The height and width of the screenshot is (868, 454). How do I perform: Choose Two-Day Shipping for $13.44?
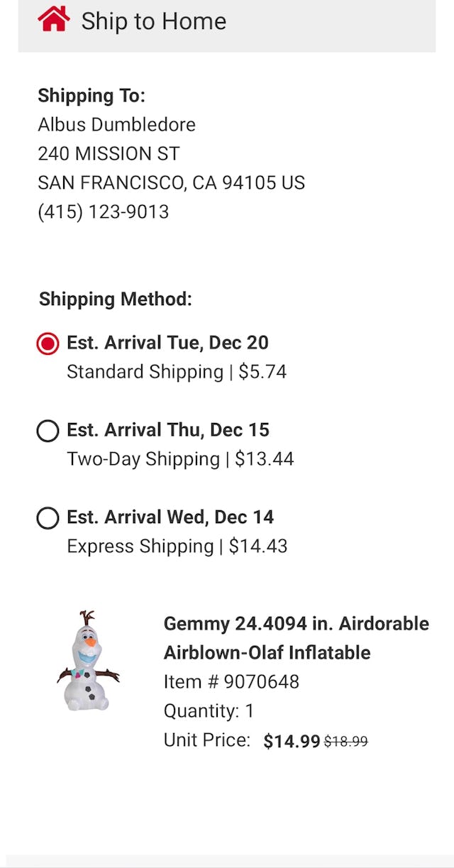47,430
